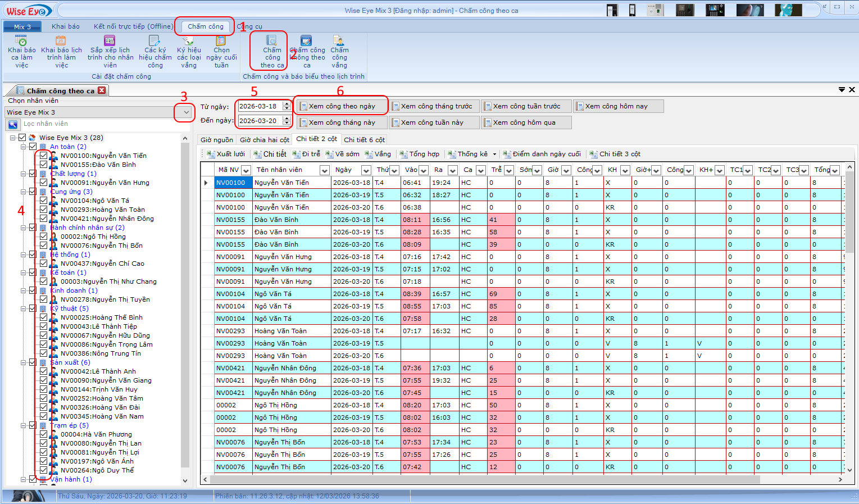This screenshot has height=504, width=859.
Task: Open the Tên nhân viên column filter dropdown
Action: 324,170
